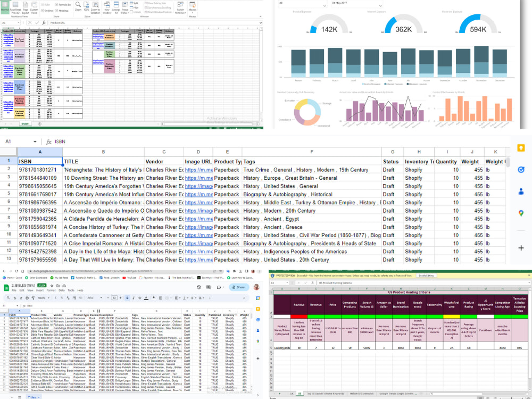Open the name box dropdown beside A1 in the ISBN sheet
This screenshot has height=399, width=532.
pos(35,142)
